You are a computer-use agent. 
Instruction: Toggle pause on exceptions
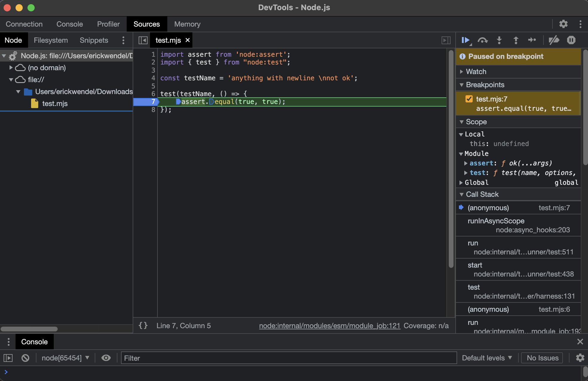click(571, 40)
